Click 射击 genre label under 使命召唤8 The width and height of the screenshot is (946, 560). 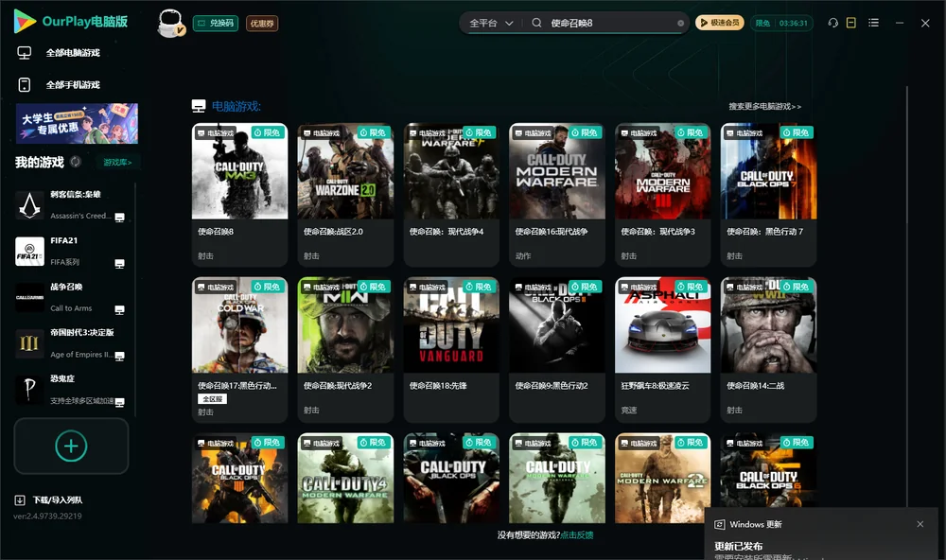(x=205, y=255)
